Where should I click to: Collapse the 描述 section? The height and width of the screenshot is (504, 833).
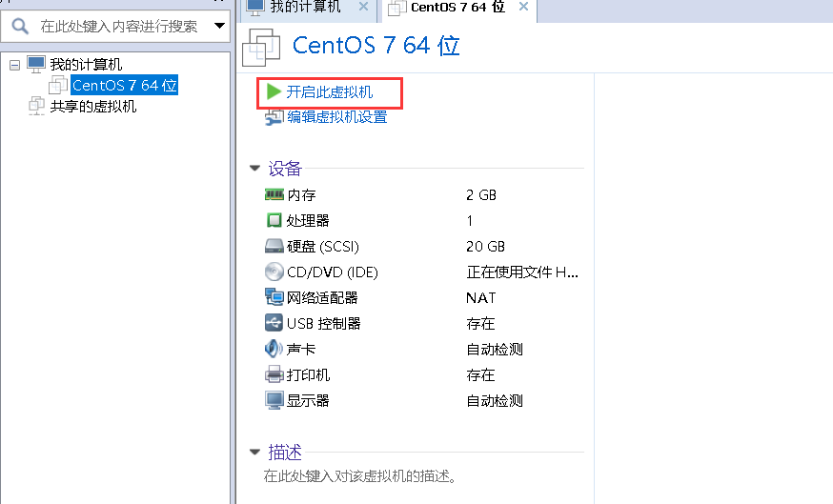(x=255, y=452)
